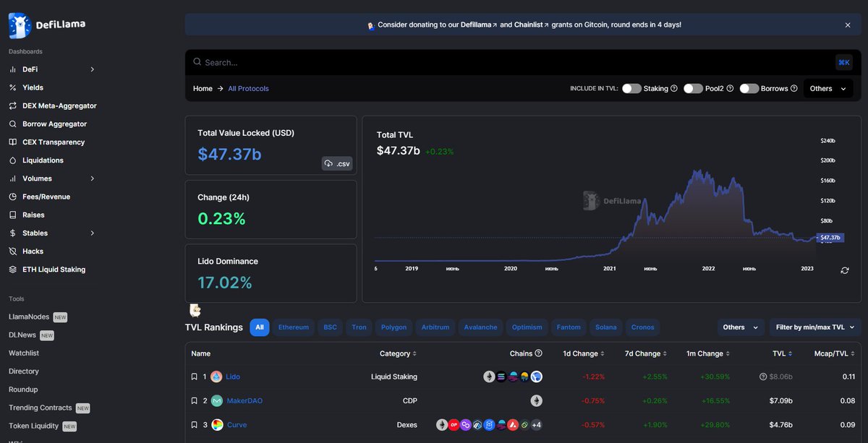Dismiss the Gitcoin donation banner
The width and height of the screenshot is (868, 443).
tap(848, 25)
